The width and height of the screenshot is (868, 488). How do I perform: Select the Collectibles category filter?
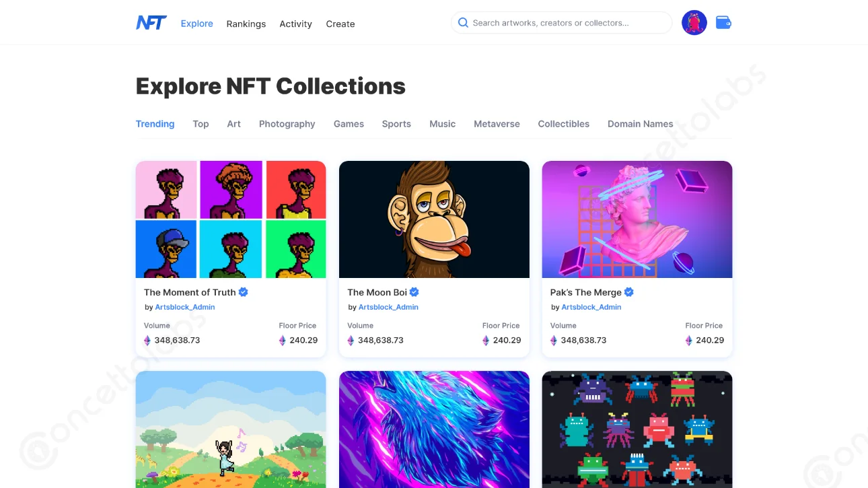pyautogui.click(x=563, y=124)
